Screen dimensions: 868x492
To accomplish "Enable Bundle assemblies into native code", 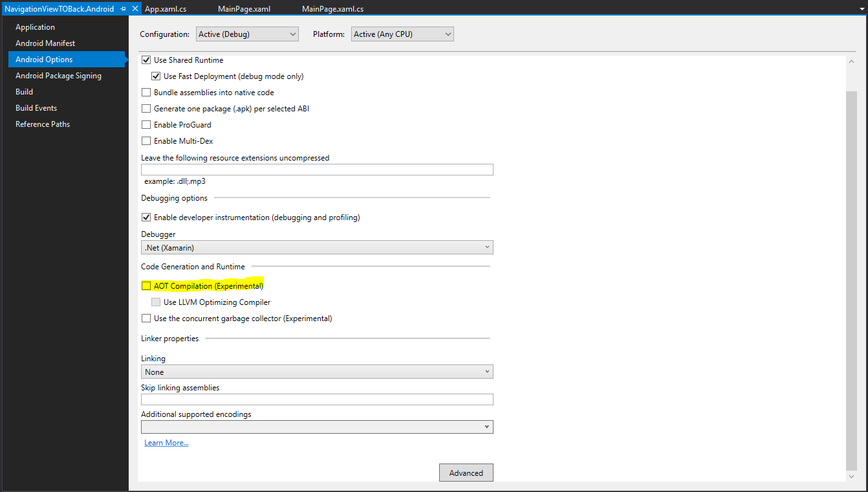I will click(x=146, y=93).
